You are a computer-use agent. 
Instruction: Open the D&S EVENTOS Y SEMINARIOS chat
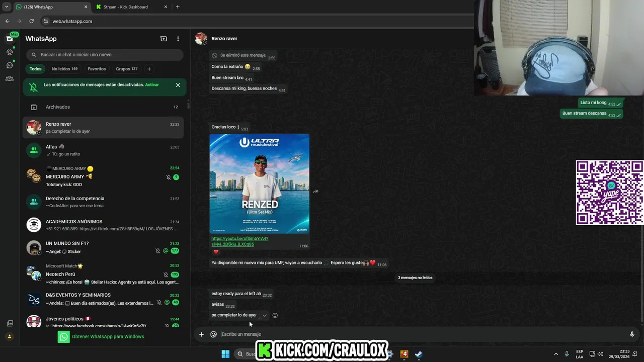point(104,299)
